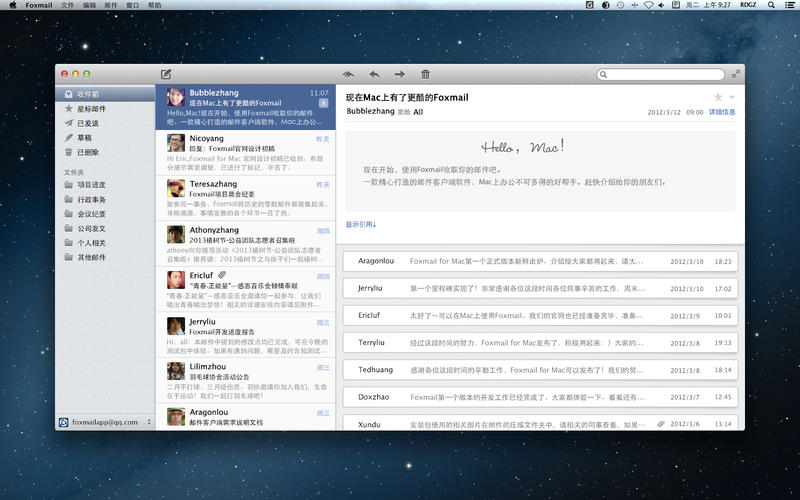This screenshot has width=800, height=500.
Task: Open the foxmailapp@qq.com account switcher
Action: (105, 422)
